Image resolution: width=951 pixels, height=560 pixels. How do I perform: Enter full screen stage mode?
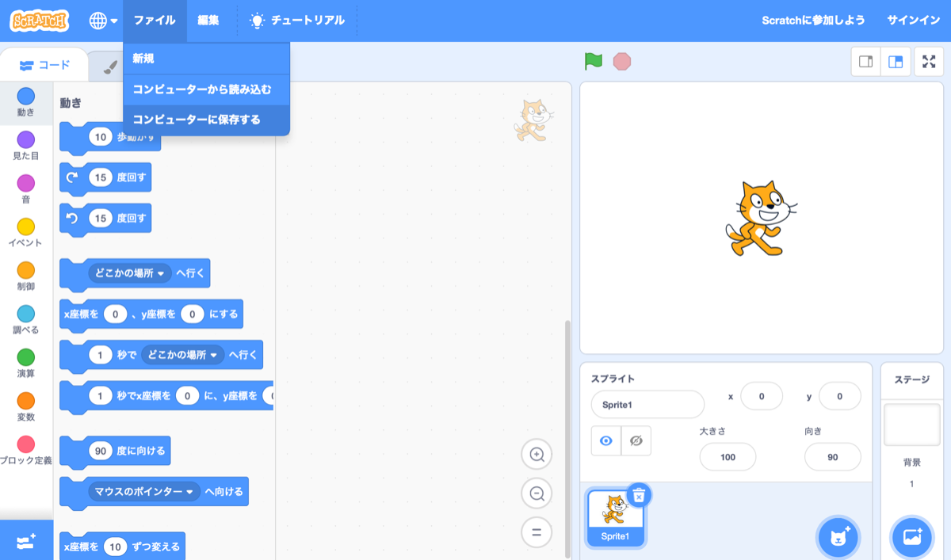[x=929, y=62]
